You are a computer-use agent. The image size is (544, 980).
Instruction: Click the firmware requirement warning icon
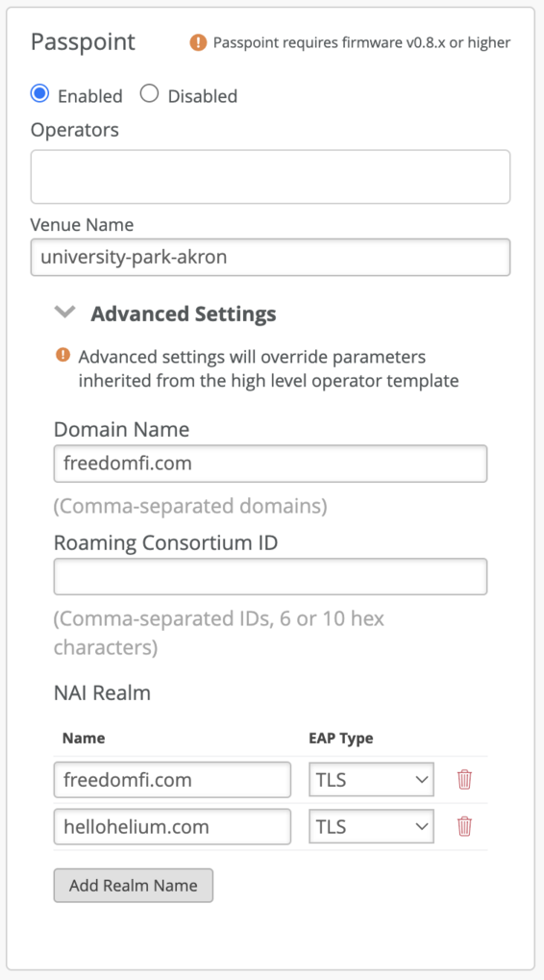(x=198, y=42)
